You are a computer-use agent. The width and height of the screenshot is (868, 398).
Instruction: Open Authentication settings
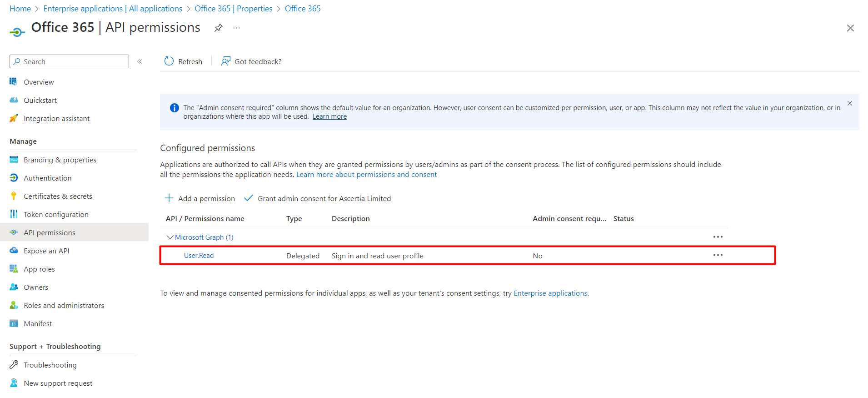47,178
